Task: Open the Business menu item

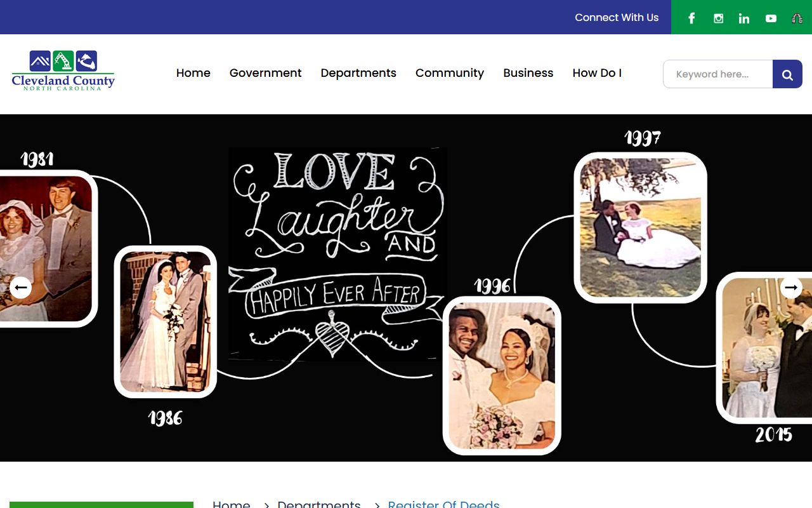Action: pos(528,73)
